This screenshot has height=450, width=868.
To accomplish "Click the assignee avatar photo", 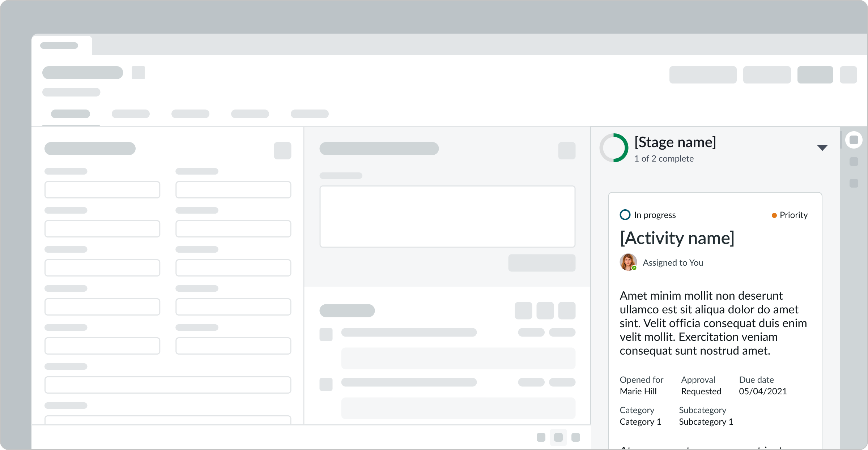I will [628, 262].
